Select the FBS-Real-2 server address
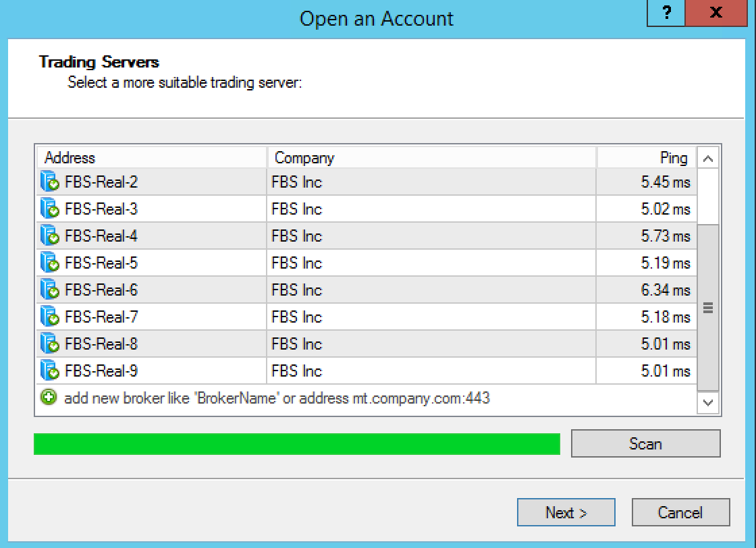The height and width of the screenshot is (548, 756). (x=101, y=182)
